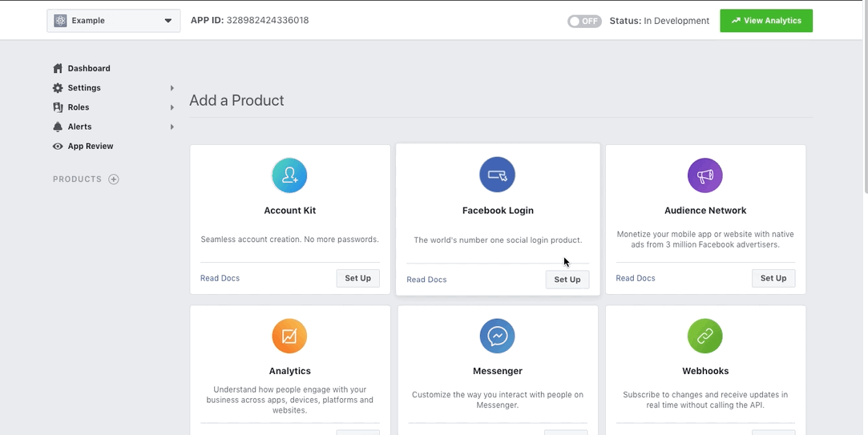Expand the Alerts submenu arrow
The width and height of the screenshot is (868, 435).
point(172,127)
